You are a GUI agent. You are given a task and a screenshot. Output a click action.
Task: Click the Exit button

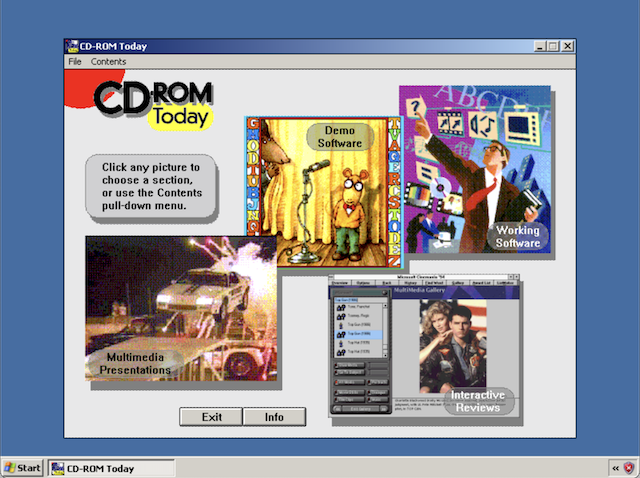211,417
